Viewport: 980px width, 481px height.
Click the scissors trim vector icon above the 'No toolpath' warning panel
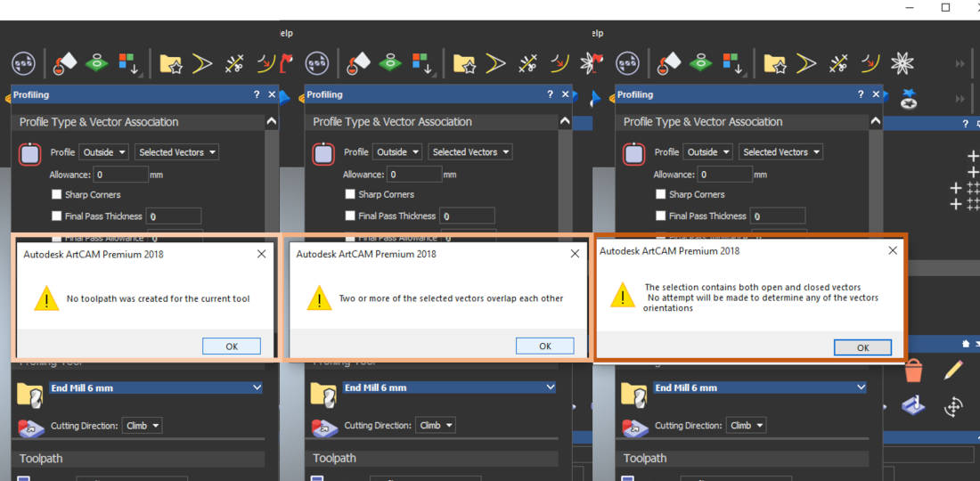(x=234, y=63)
